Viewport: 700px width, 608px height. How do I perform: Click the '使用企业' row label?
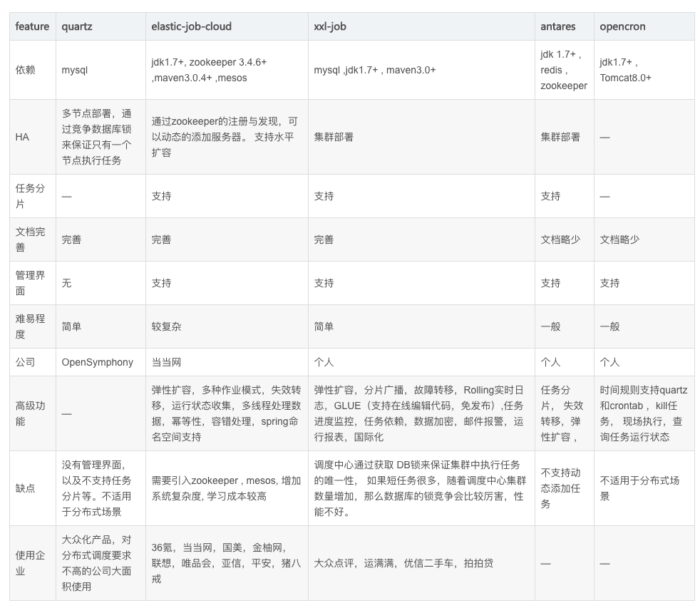[33, 563]
